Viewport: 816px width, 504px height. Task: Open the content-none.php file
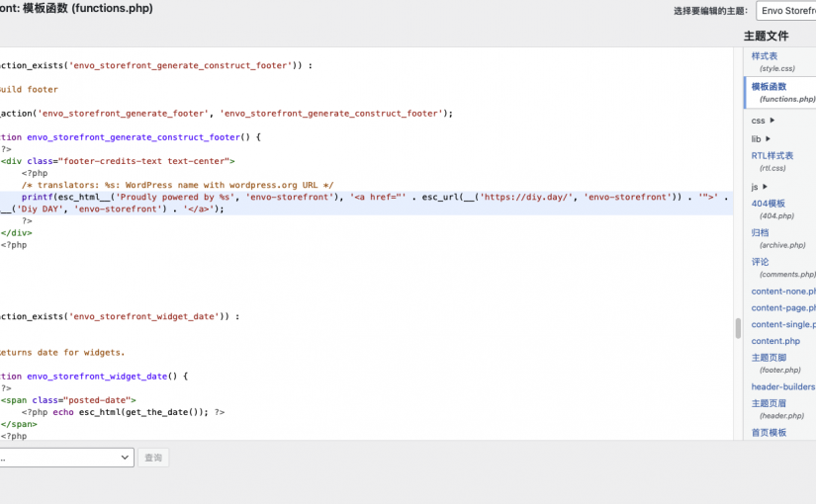783,292
